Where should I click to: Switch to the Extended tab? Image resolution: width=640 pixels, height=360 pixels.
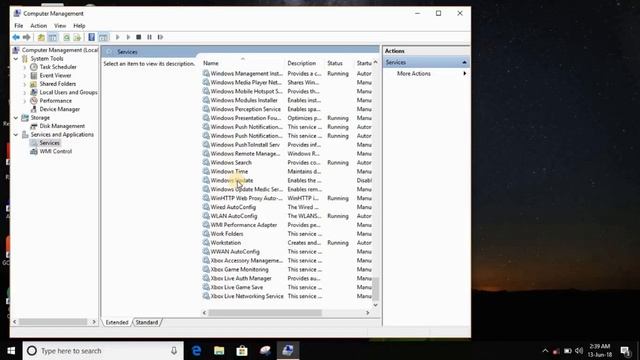[117, 322]
